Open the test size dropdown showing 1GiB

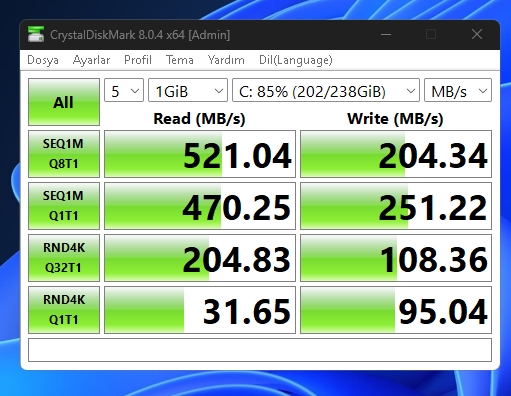click(188, 90)
